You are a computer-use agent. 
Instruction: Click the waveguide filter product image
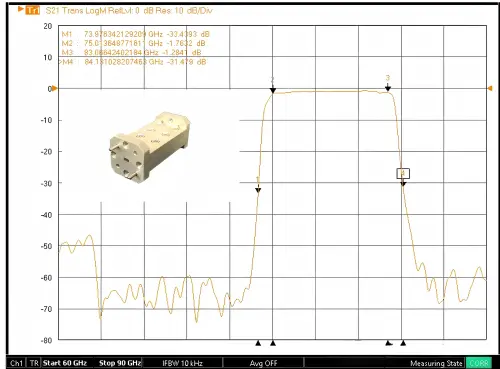(149, 147)
